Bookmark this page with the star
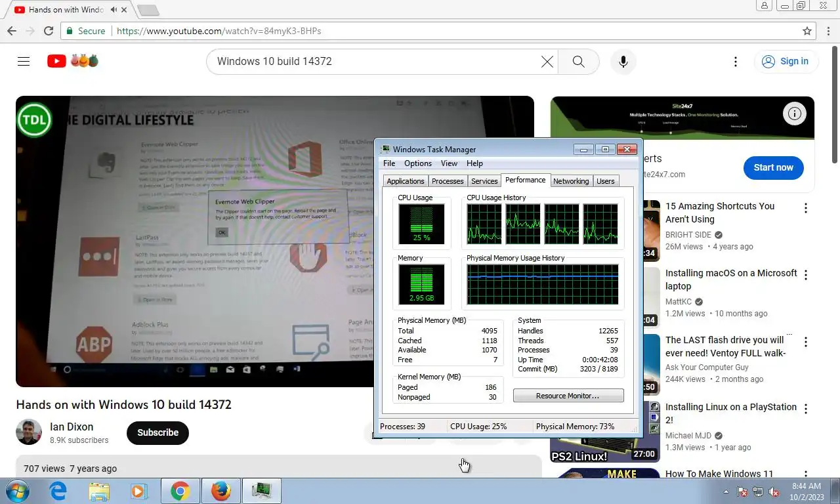 807,31
